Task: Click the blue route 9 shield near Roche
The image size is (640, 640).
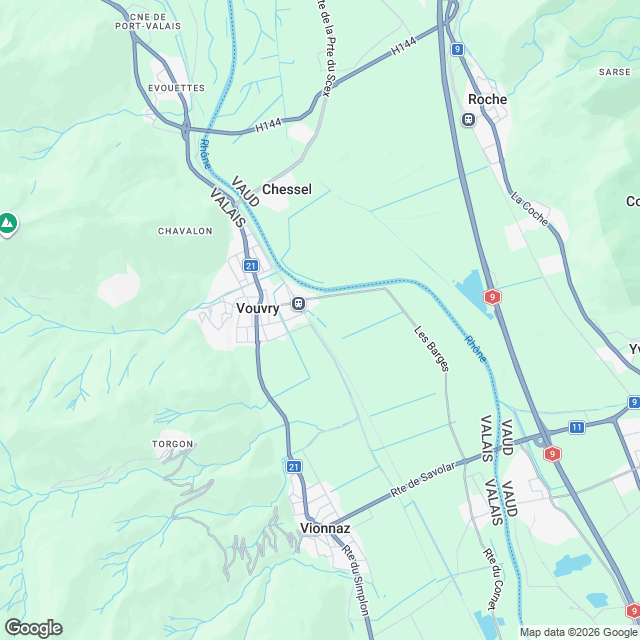Action: (x=458, y=50)
